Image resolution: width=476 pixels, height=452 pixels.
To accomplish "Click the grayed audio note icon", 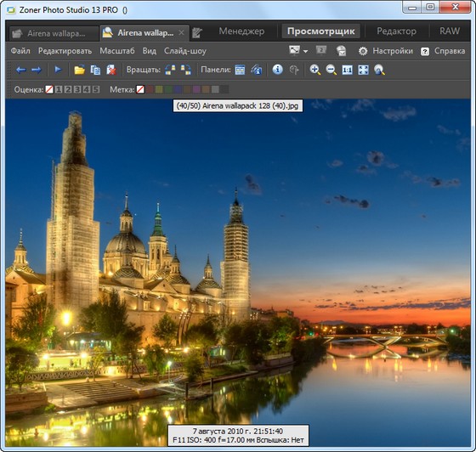I will pos(294,70).
